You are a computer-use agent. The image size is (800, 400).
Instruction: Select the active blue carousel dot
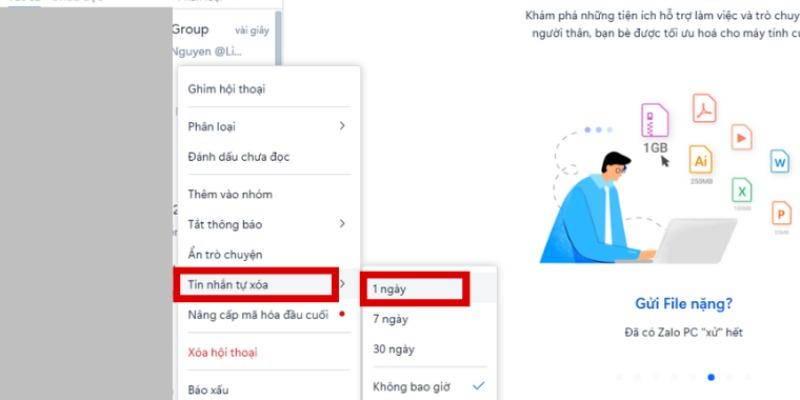[711, 377]
